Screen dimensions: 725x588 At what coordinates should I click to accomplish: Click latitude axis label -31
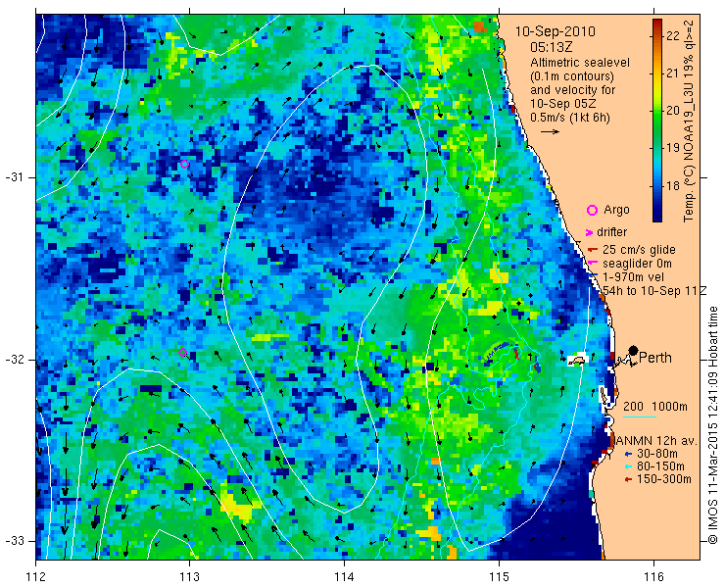[14, 177]
